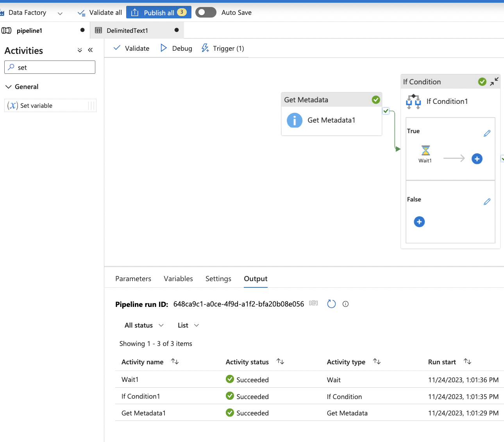Collapse the If Condition container
This screenshot has height=442, width=504.
(494, 81)
